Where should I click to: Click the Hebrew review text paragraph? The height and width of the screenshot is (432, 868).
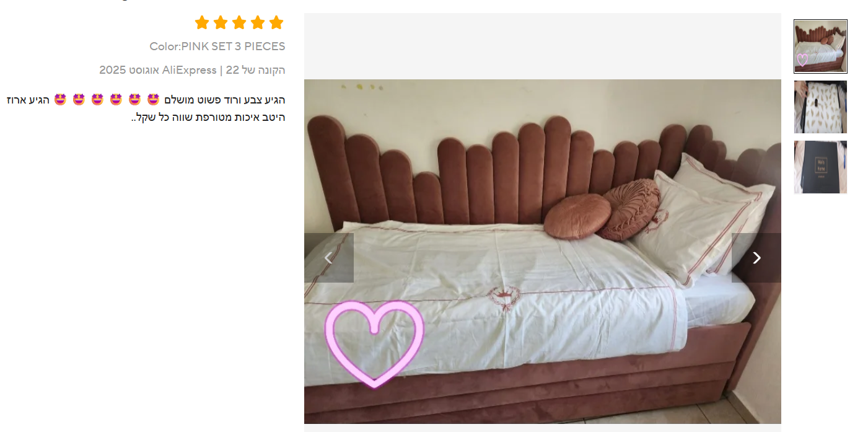tap(146, 108)
